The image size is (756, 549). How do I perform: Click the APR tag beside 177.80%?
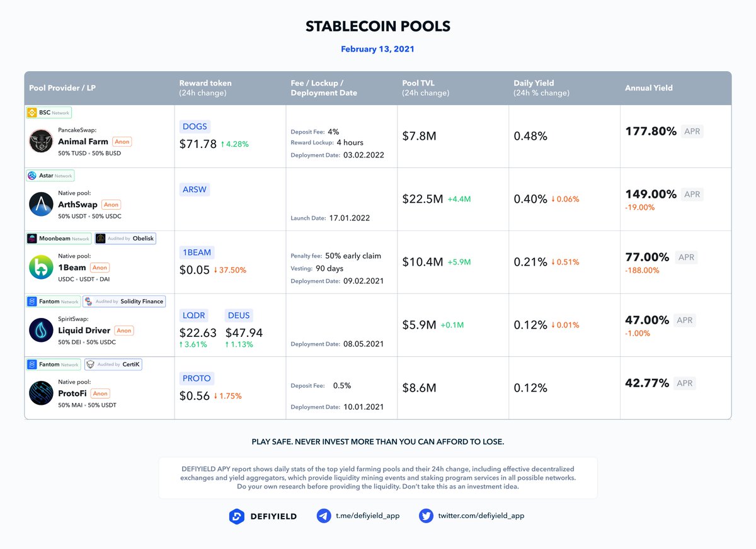pos(692,132)
